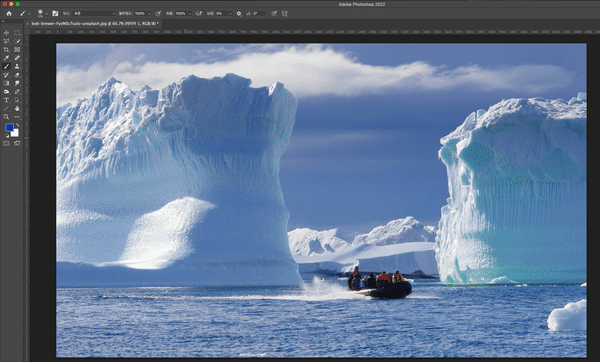
Task: Expand the brush preset picker arrow
Action: pyautogui.click(x=47, y=14)
